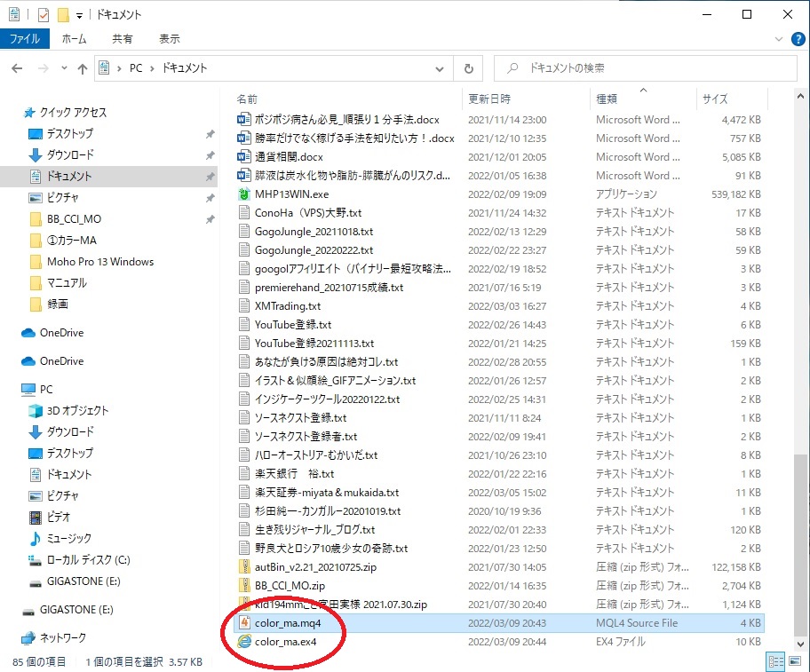The width and height of the screenshot is (810, 672).
Task: Sort files by 更新日時 column header
Action: tap(489, 99)
